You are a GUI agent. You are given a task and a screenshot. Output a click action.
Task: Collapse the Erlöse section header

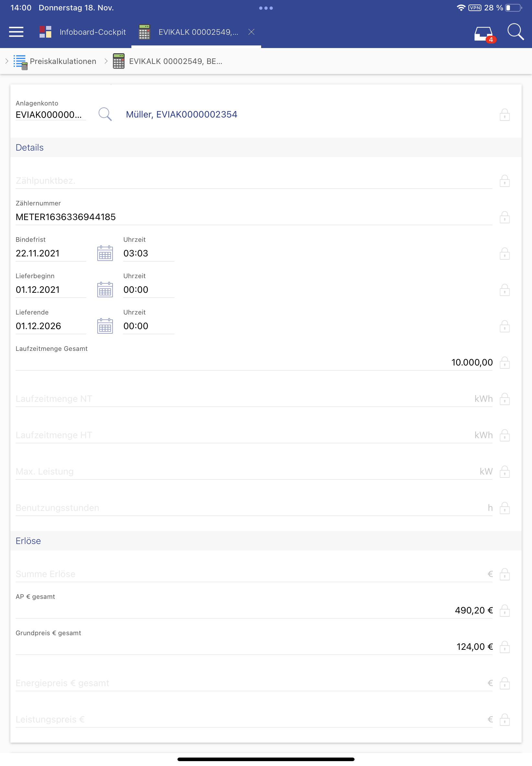[x=28, y=541]
